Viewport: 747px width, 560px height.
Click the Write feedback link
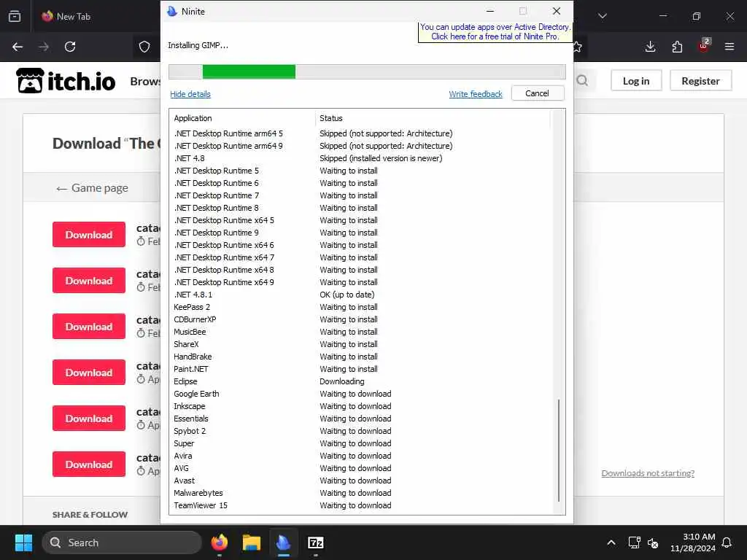(476, 94)
